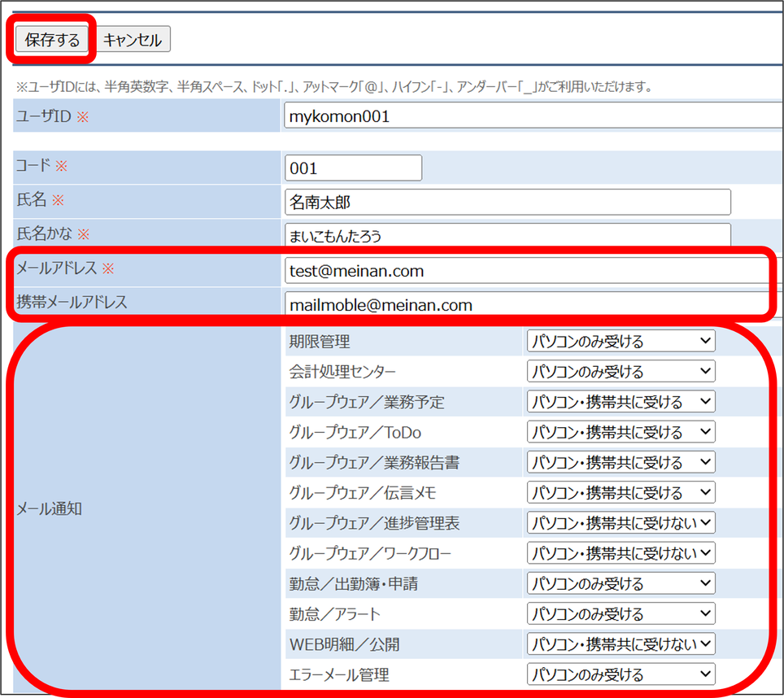Expand the グループウェア／業務予定 dropdown

click(x=621, y=402)
